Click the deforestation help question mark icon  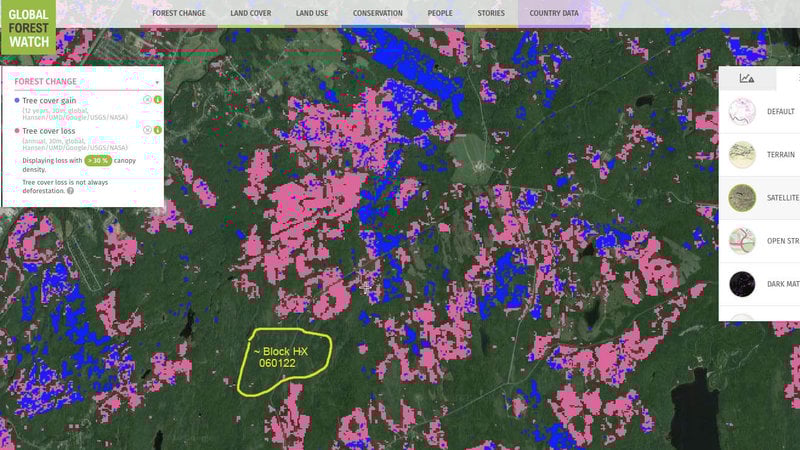70,190
